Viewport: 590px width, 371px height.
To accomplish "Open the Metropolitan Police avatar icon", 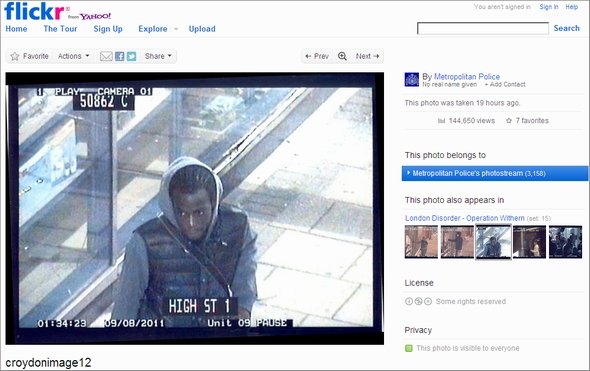I will point(412,80).
